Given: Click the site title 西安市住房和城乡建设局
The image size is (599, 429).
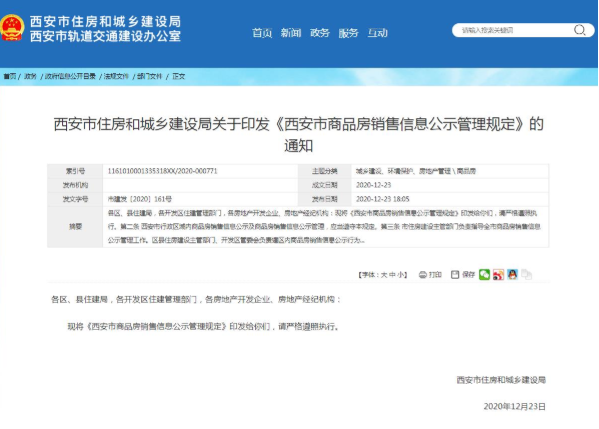Looking at the screenshot, I should pyautogui.click(x=105, y=21).
